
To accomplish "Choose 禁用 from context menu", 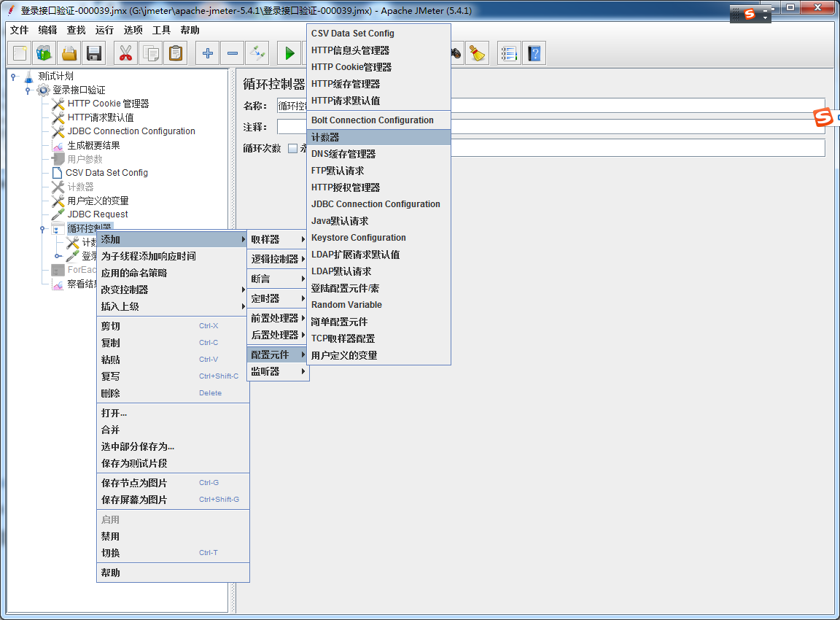I will 173,536.
